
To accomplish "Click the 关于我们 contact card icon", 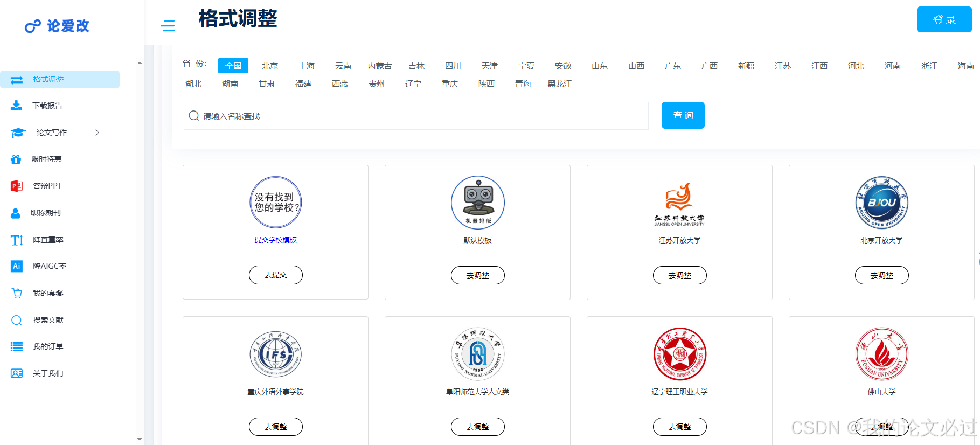I will tap(17, 373).
